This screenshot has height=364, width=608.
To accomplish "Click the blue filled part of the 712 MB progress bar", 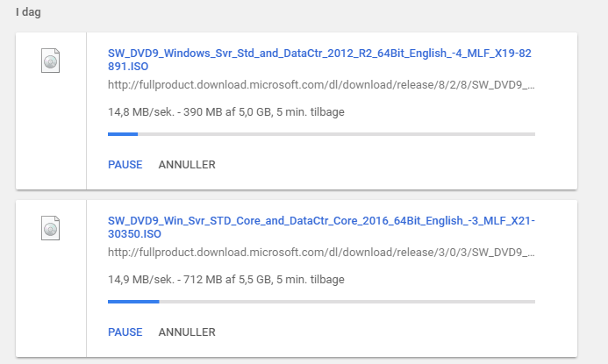I will click(133, 302).
